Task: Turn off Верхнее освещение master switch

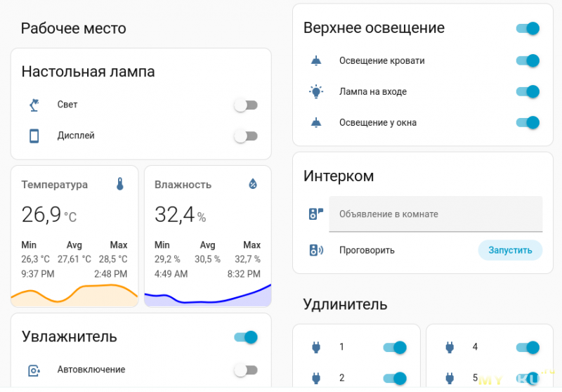Action: point(527,29)
